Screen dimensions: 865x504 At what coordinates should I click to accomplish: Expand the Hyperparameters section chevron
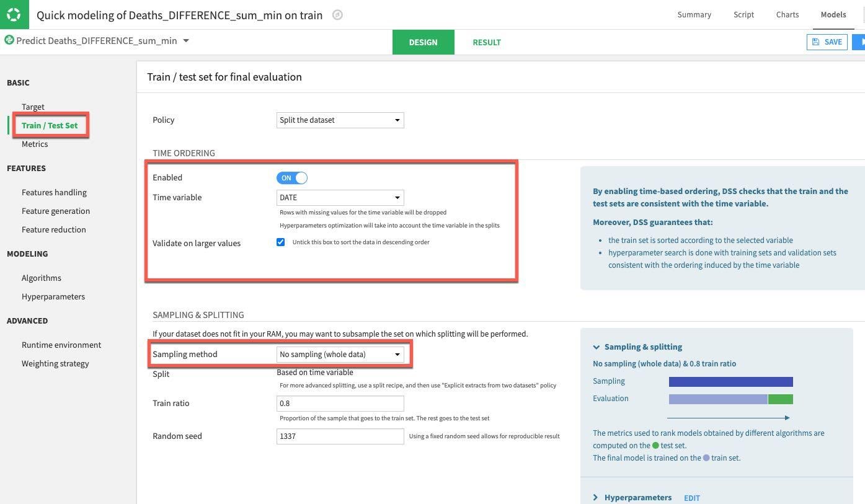(x=596, y=497)
